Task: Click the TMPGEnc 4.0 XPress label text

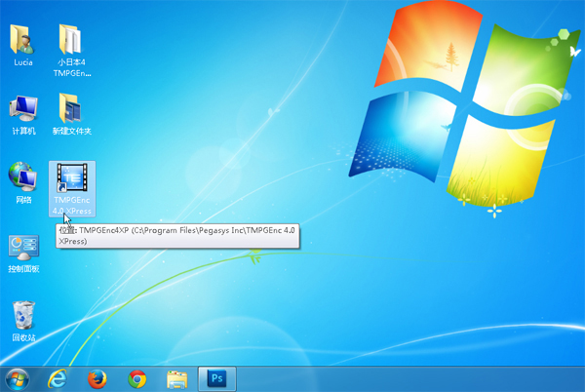Action: click(71, 206)
